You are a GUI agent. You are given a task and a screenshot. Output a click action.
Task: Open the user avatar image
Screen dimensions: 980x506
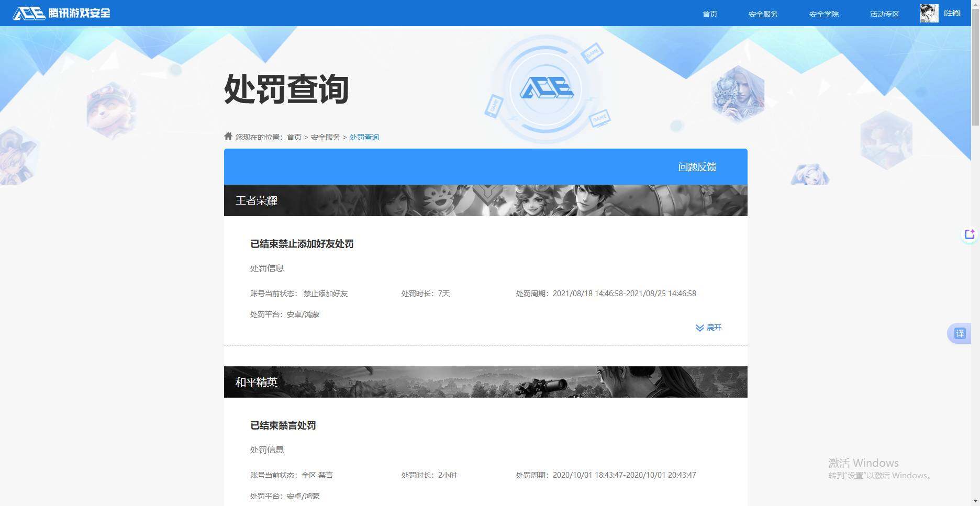tap(928, 13)
